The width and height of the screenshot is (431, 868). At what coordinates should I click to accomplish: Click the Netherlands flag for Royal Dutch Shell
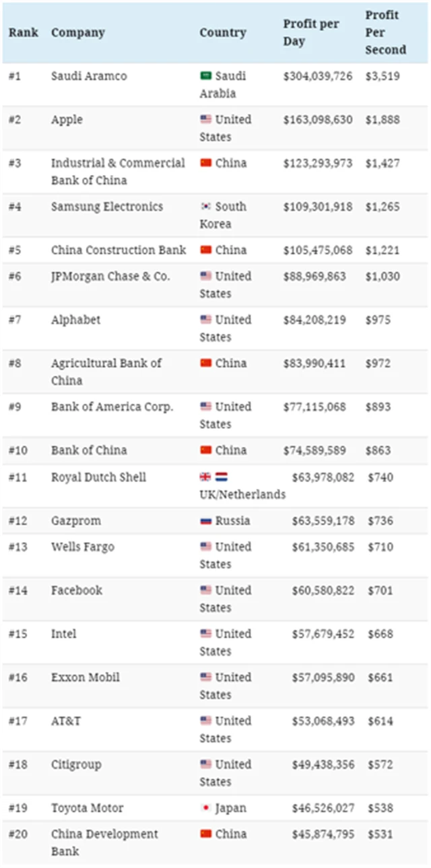coord(222,477)
